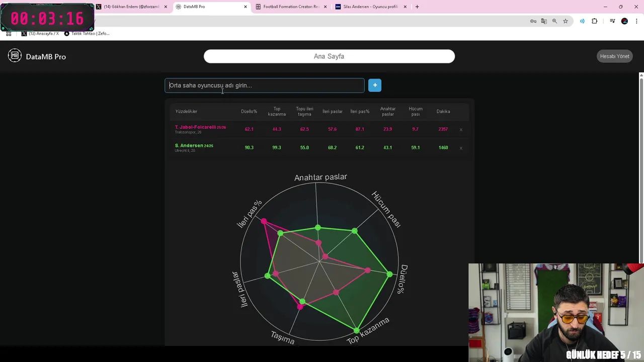
Task: Click the Dakika column header
Action: pyautogui.click(x=443, y=112)
